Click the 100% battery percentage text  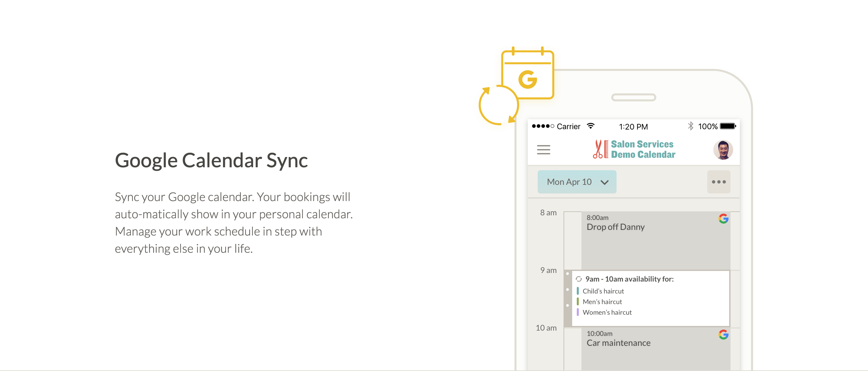click(x=708, y=126)
